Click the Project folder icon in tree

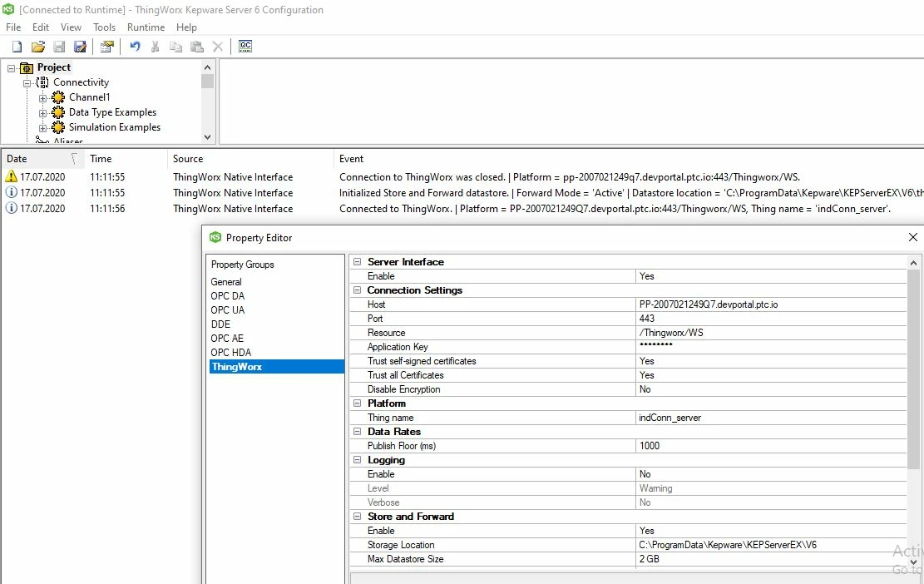27,67
